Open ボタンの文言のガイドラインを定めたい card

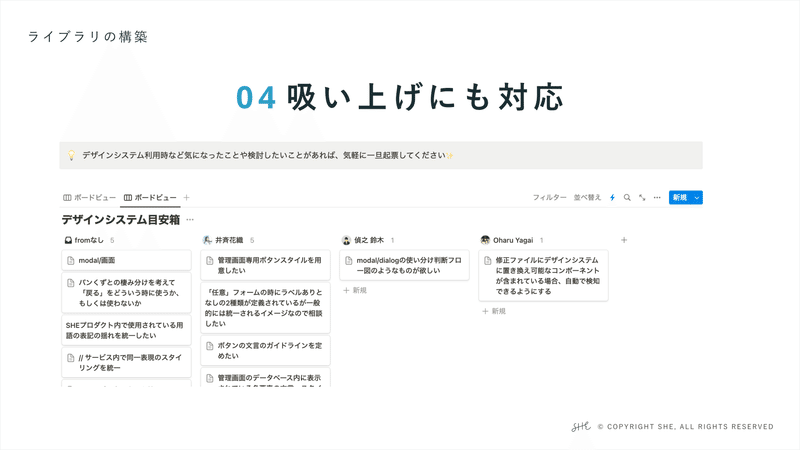pyautogui.click(x=265, y=351)
